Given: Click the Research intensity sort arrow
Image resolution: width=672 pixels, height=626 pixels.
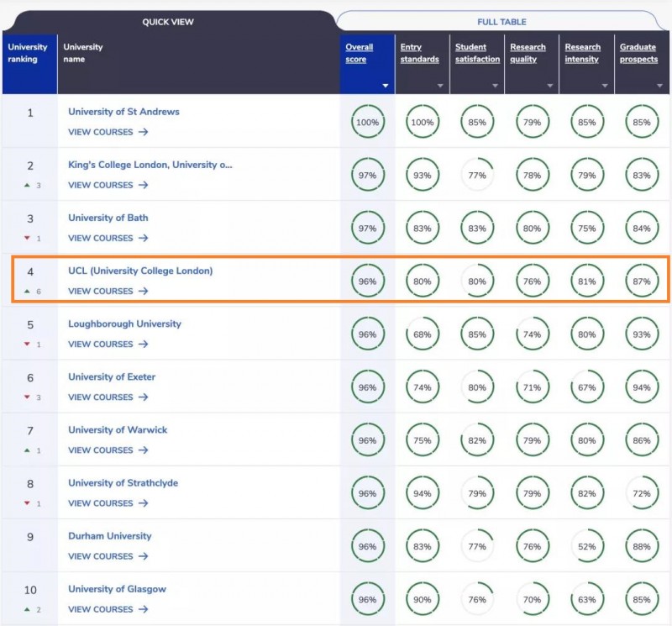Looking at the screenshot, I should pos(605,86).
